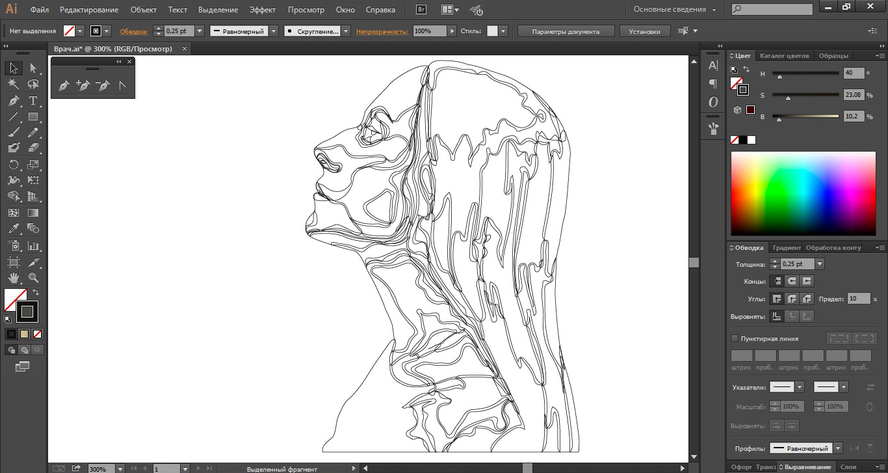Switch to Слои panel tab

click(848, 467)
